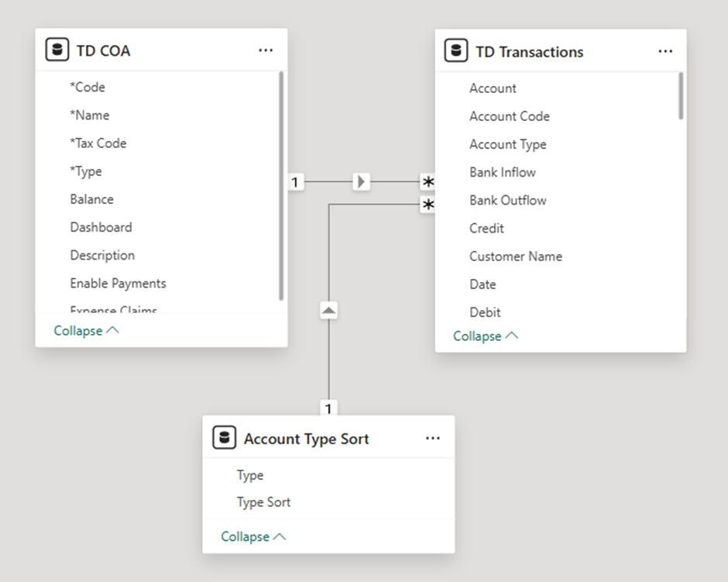Select the Type Sort field
Viewport: 728px width, 582px height.
[263, 502]
